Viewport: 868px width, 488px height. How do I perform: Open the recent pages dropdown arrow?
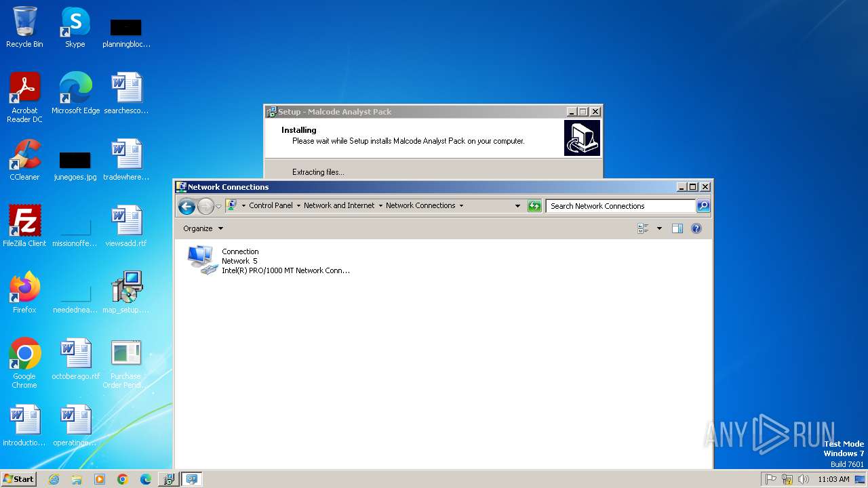tap(218, 206)
